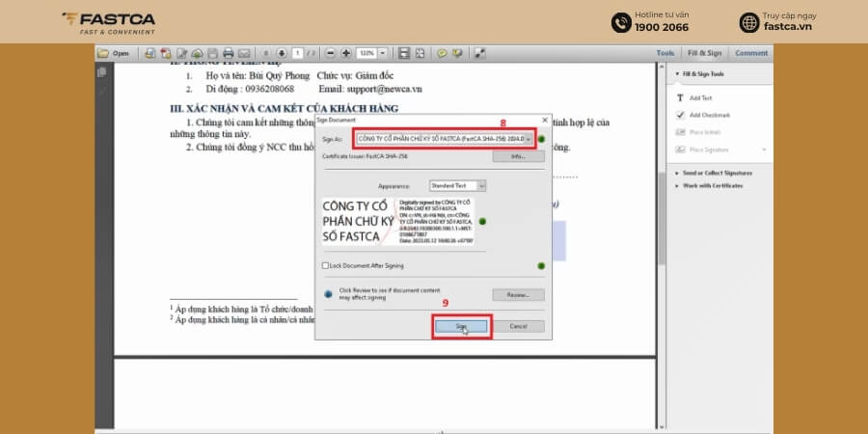This screenshot has width=868, height=434.
Task: Click the Sign button in dialog
Action: click(x=461, y=327)
